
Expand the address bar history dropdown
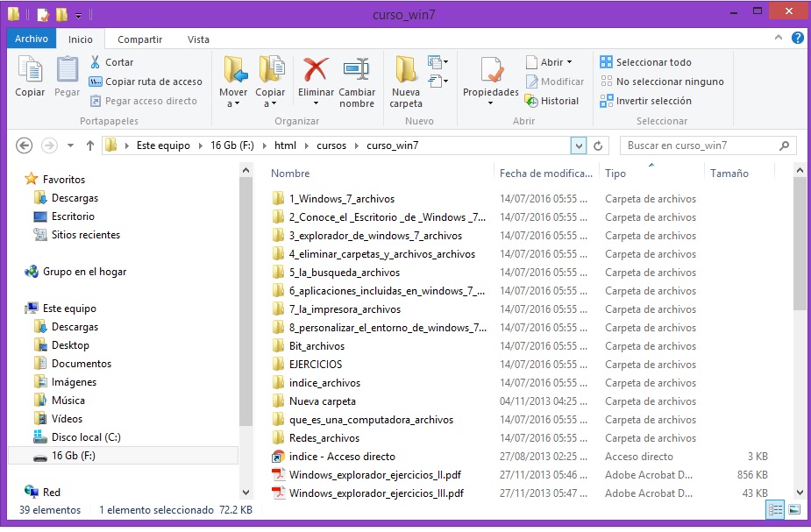[578, 145]
